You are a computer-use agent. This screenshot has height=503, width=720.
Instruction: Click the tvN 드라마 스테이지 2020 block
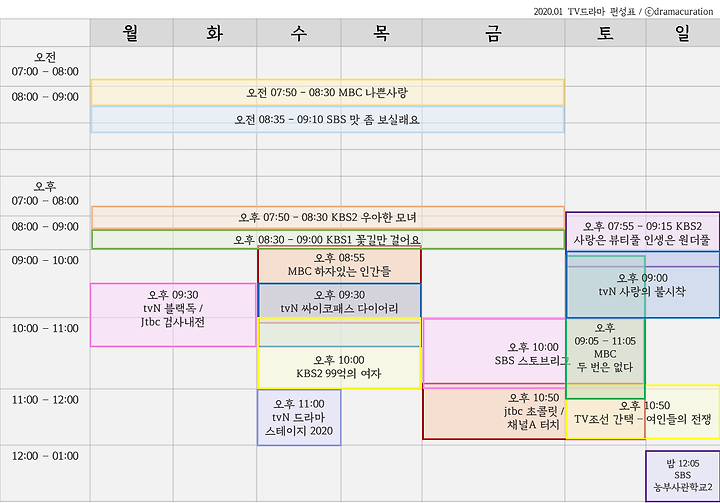pos(299,418)
